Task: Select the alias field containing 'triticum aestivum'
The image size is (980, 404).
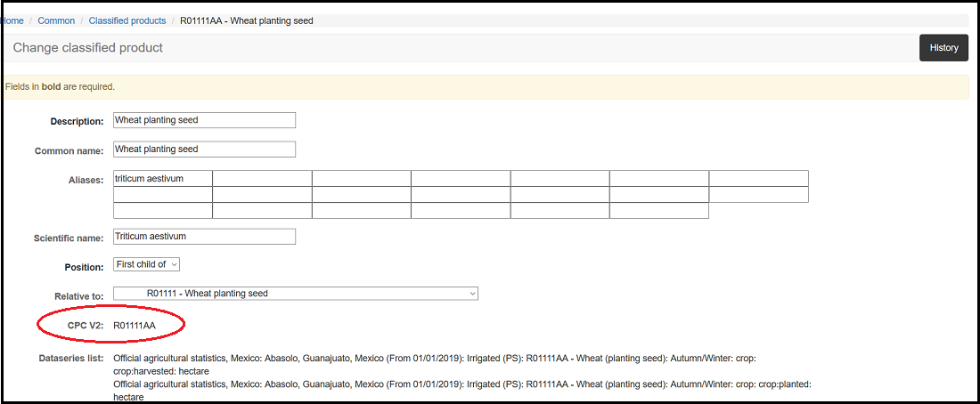Action: click(x=162, y=179)
